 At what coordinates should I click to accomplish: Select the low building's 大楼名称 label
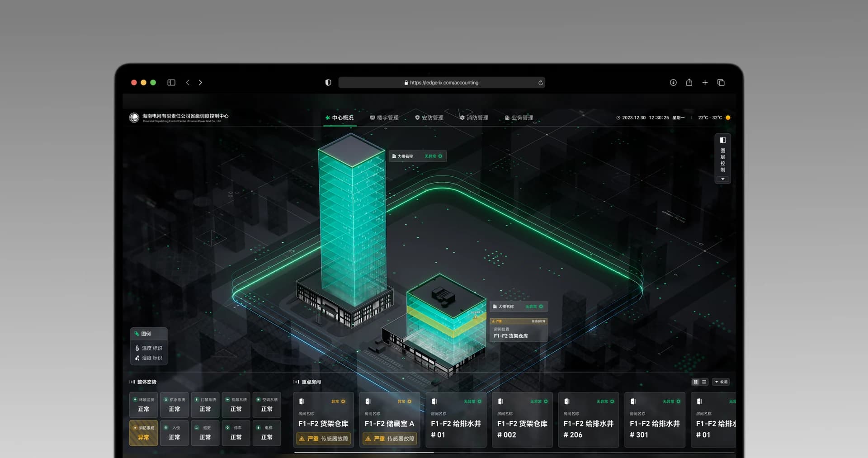tap(519, 307)
